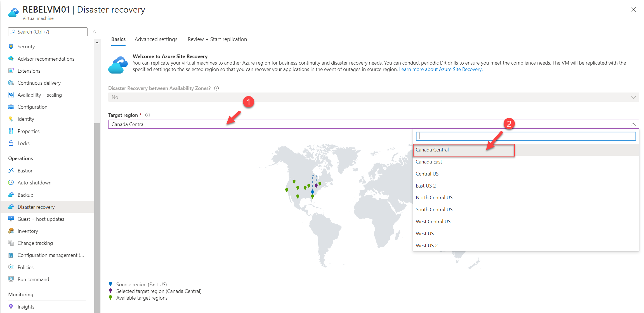Open the Availability Zones dropdown

pos(374,97)
